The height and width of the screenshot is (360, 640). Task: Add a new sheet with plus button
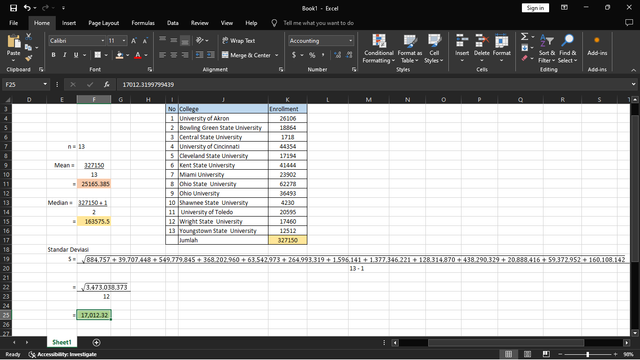pyautogui.click(x=96, y=342)
